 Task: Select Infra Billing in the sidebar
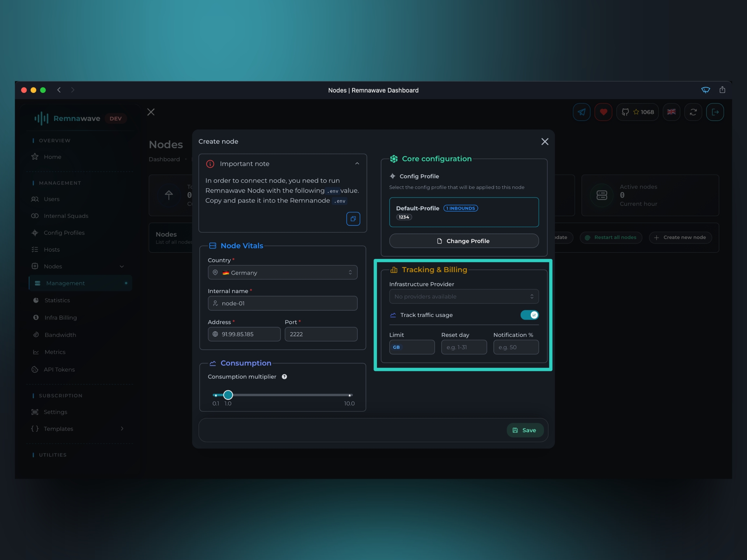[x=61, y=317]
